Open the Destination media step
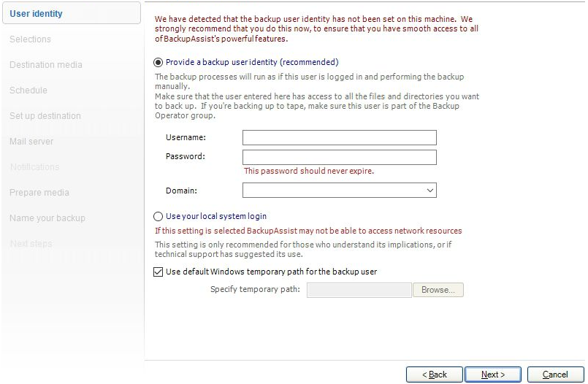 46,65
